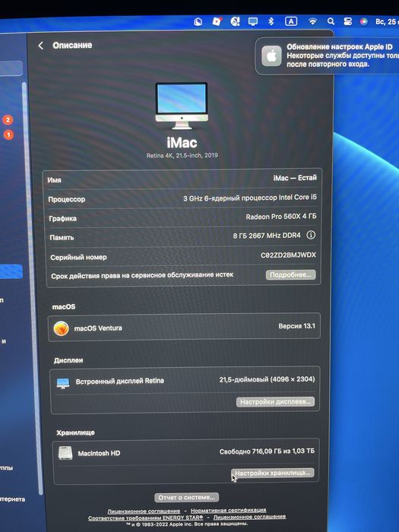Open Bluetooth menu in the menu bar
Image resolution: width=399 pixels, height=532 pixels.
[x=271, y=22]
